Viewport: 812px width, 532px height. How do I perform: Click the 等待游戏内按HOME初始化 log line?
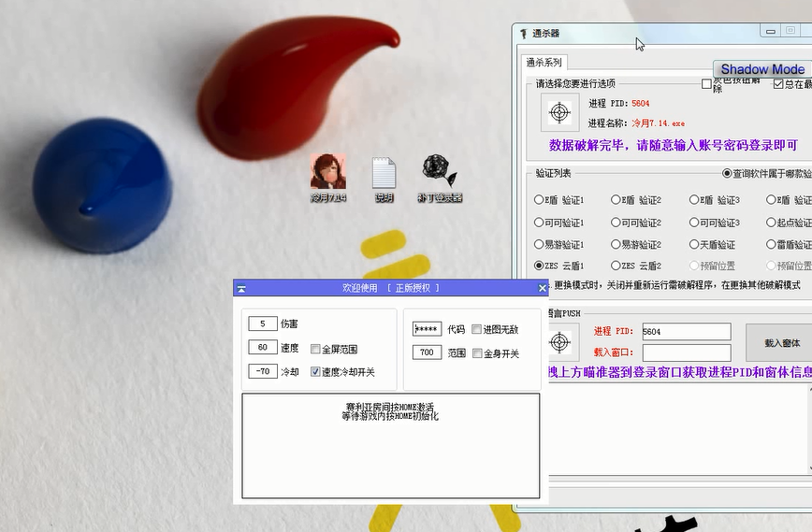coord(390,416)
